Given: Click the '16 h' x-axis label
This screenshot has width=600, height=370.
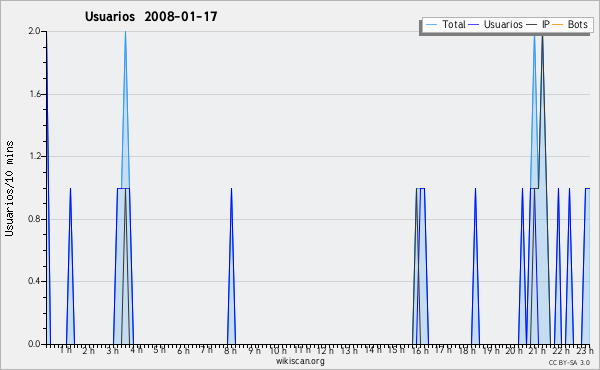Looking at the screenshot, I should point(419,350).
